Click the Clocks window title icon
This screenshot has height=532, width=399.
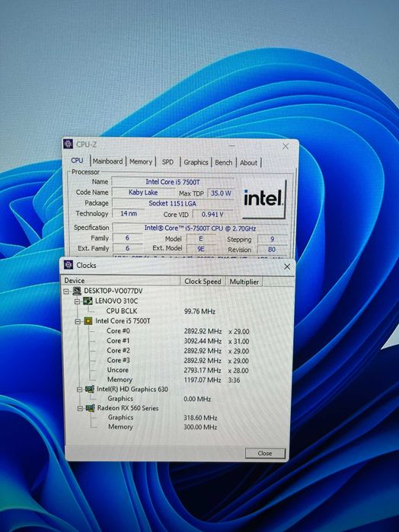click(69, 265)
